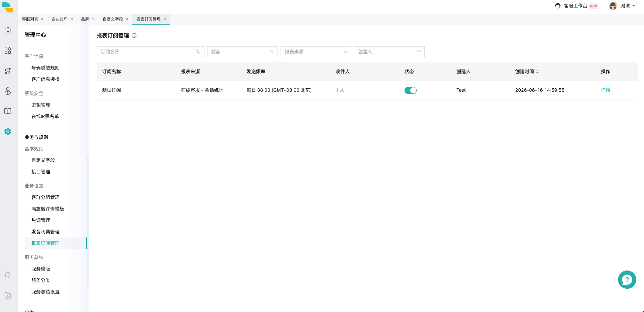Click 详情 link for 测试订阅
This screenshot has width=644, height=312.
(606, 90)
